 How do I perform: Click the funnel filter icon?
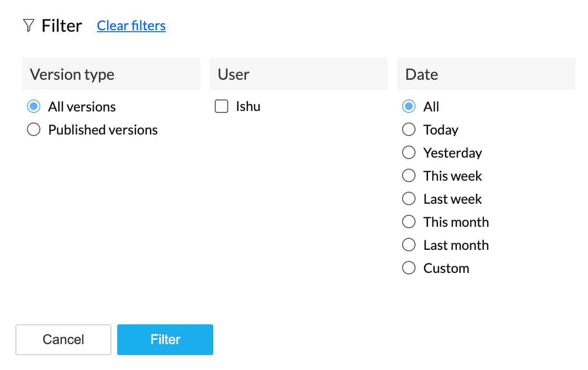tap(28, 25)
